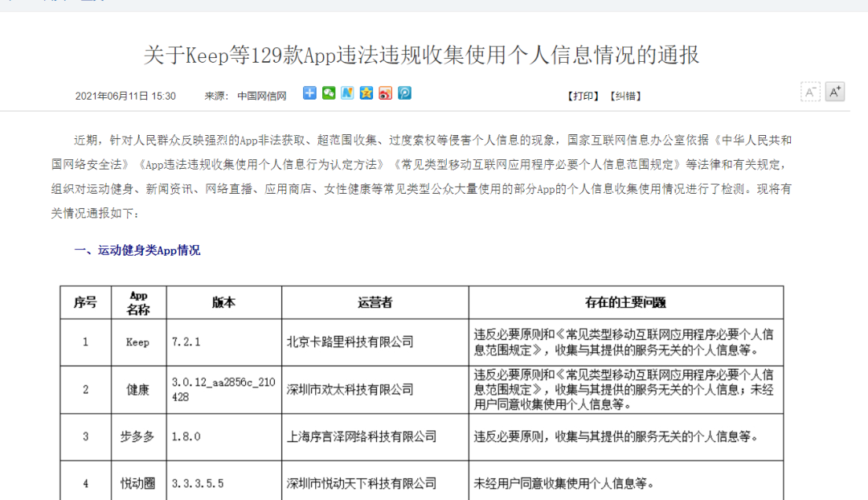Click table header App名称
The width and height of the screenshot is (868, 500).
pyautogui.click(x=138, y=302)
